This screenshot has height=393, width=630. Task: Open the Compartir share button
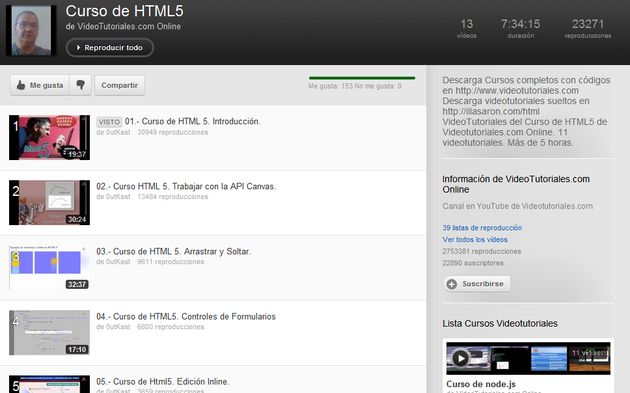click(119, 85)
